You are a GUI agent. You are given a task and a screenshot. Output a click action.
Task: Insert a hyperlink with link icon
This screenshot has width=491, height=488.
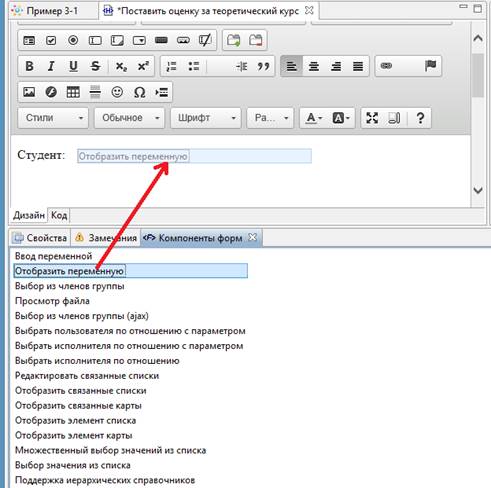[386, 66]
